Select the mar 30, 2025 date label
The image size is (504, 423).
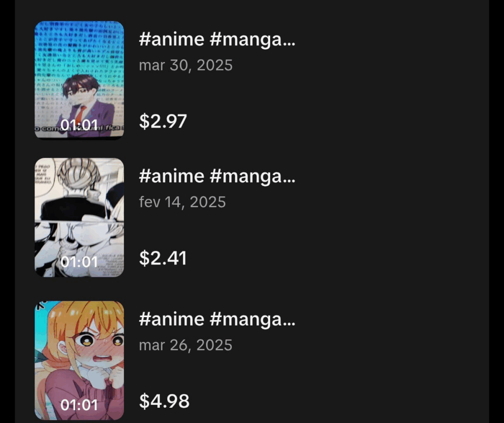tap(186, 65)
